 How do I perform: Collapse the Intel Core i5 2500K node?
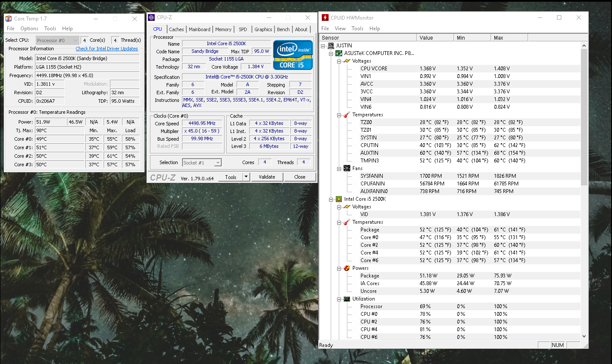point(331,199)
